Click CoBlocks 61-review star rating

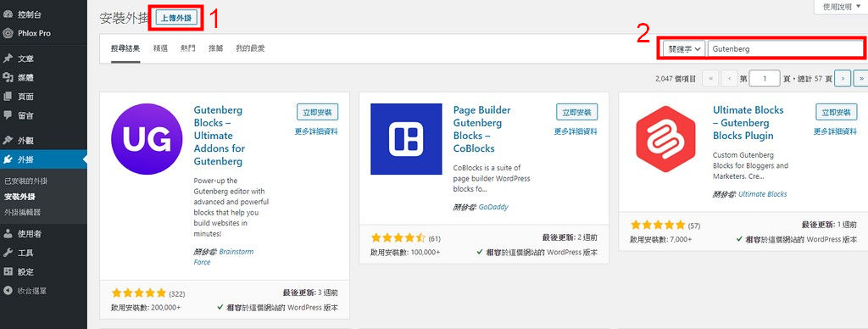pyautogui.click(x=398, y=238)
